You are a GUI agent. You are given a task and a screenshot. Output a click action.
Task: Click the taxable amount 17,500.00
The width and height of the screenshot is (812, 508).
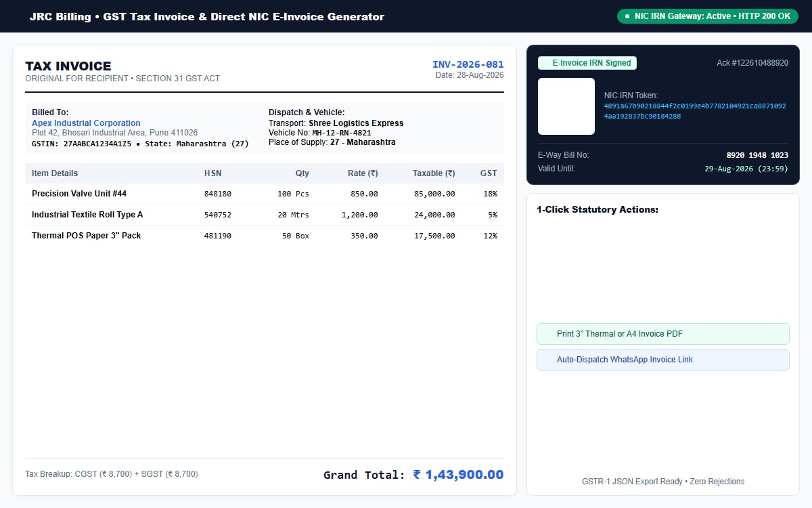coord(434,236)
